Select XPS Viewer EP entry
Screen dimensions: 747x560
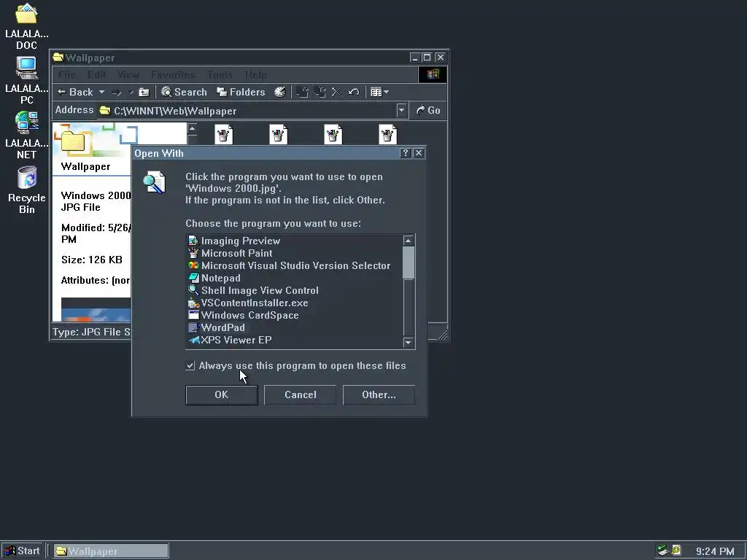coord(230,340)
